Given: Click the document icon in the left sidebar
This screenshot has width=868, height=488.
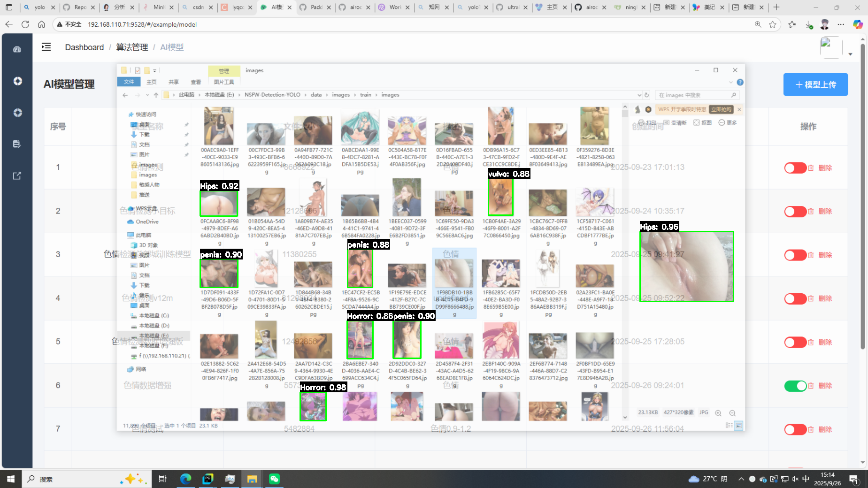Looking at the screenshot, I should tap(17, 144).
